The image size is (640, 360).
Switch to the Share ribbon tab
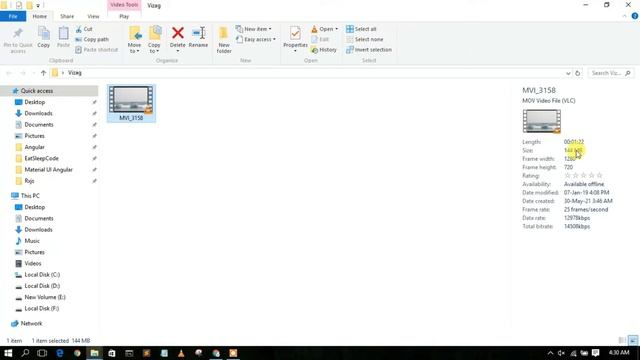coord(67,16)
